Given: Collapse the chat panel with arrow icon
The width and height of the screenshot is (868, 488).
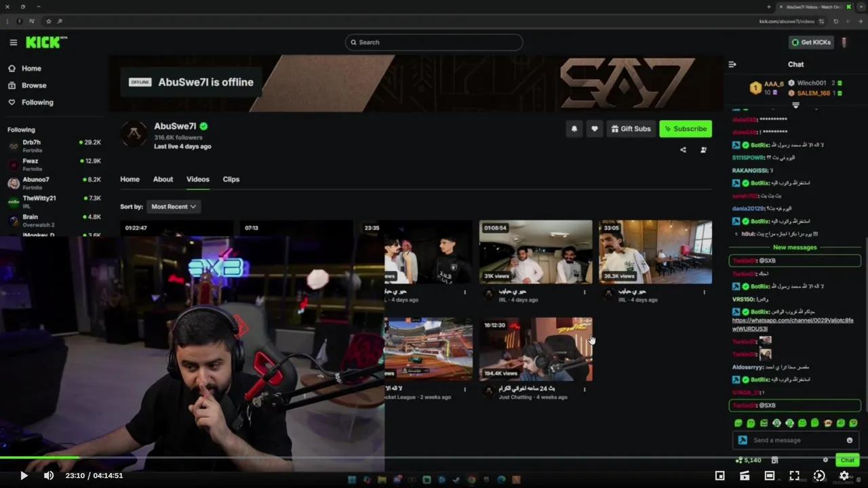Looking at the screenshot, I should [732, 64].
